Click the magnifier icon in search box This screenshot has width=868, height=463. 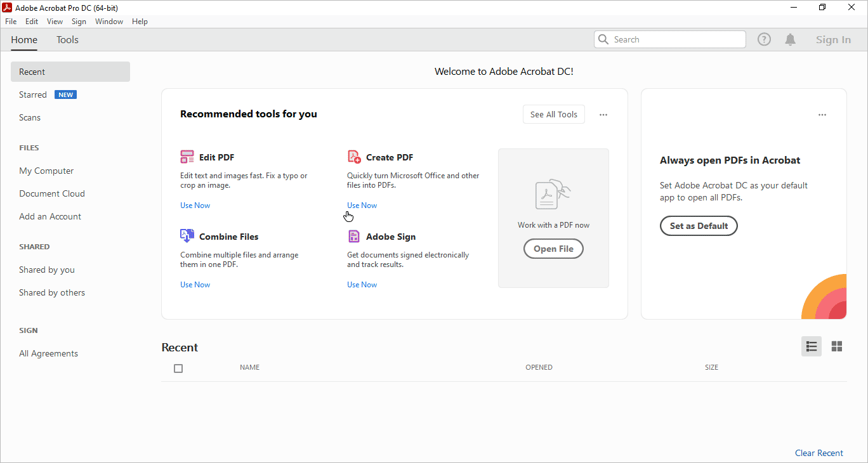tap(603, 39)
